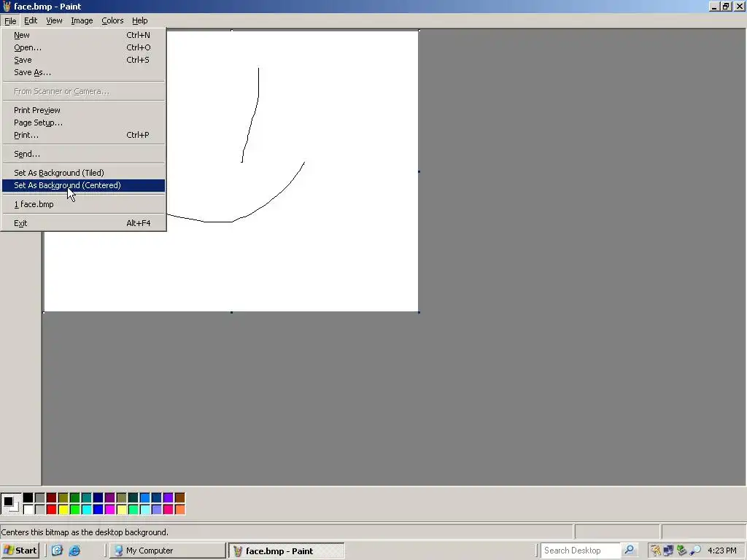Pick the olive palette color
747x560 pixels.
(x=63, y=497)
